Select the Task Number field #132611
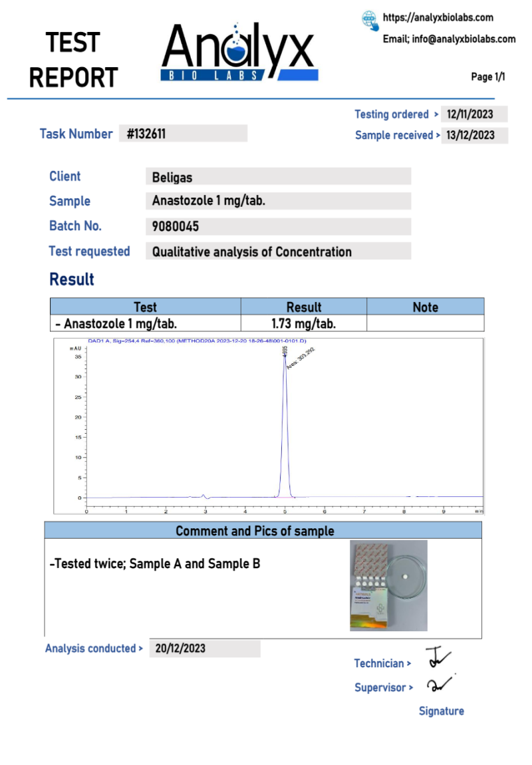Screen dimensions: 532x765 coord(183,134)
